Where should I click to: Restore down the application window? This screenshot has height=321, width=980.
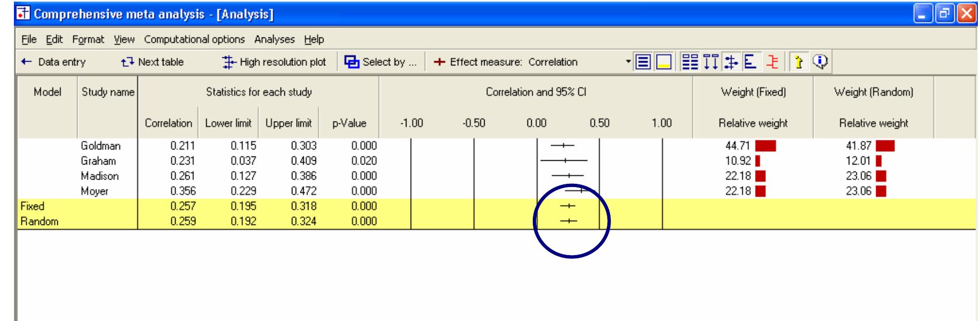[x=945, y=14]
